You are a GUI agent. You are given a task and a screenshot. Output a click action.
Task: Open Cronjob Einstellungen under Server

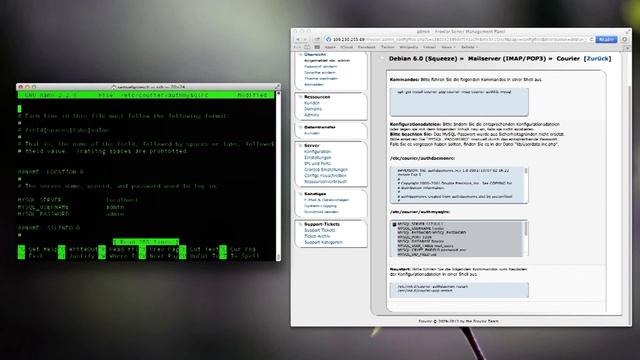326,169
